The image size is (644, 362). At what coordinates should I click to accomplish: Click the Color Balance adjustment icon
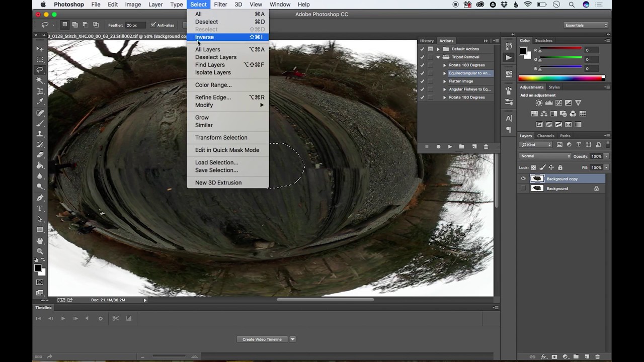tap(544, 114)
